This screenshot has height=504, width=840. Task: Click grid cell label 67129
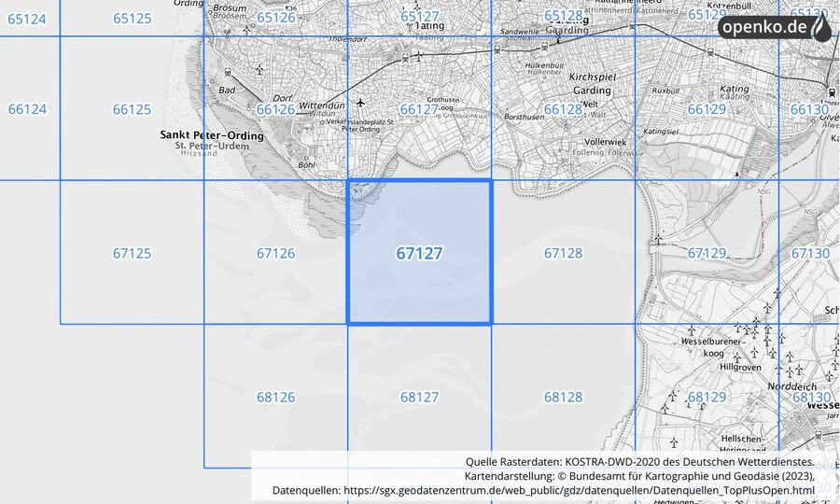tap(707, 253)
